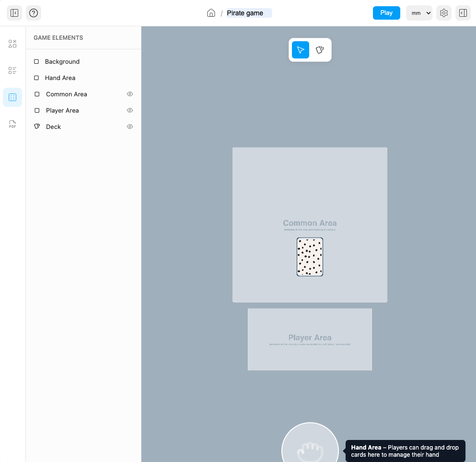Screen dimensions: 476x462
Task: Open the list view sidebar icon
Action: (x=12, y=70)
